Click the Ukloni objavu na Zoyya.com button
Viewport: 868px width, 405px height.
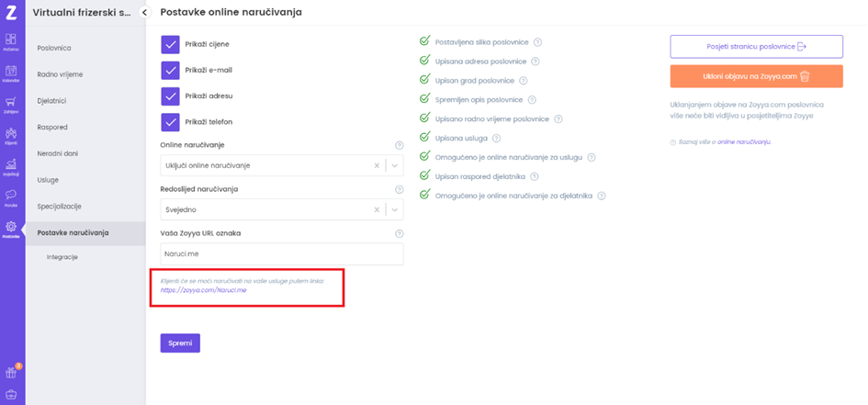click(756, 76)
